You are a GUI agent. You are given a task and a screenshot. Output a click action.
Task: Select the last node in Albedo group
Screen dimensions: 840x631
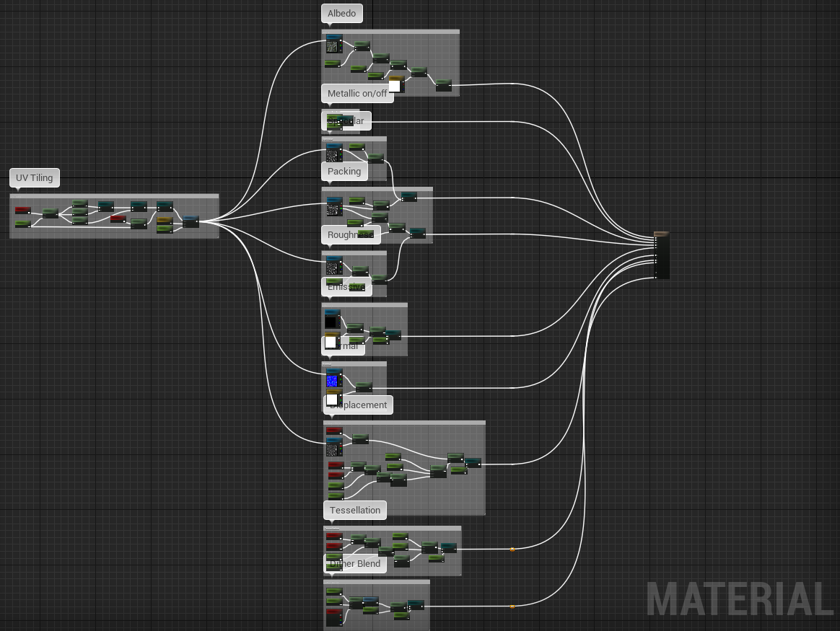tap(444, 85)
